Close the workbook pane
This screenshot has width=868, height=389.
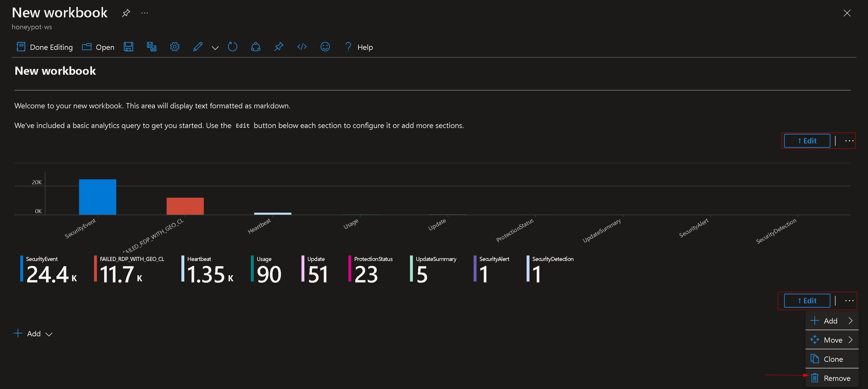tap(847, 13)
